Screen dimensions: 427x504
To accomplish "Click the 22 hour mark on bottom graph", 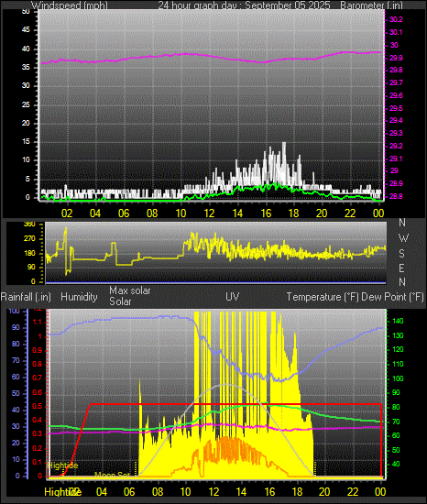I will click(x=353, y=491).
